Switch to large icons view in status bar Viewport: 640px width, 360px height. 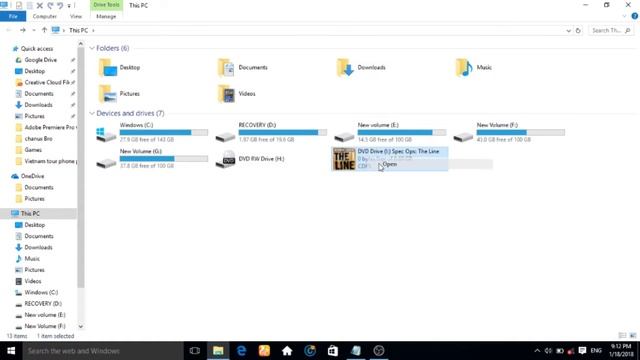coord(633,336)
